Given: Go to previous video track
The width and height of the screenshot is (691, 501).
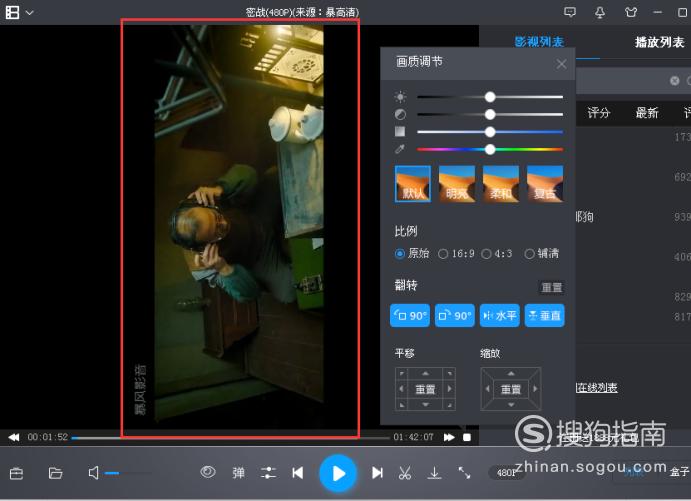Looking at the screenshot, I should pos(298,473).
